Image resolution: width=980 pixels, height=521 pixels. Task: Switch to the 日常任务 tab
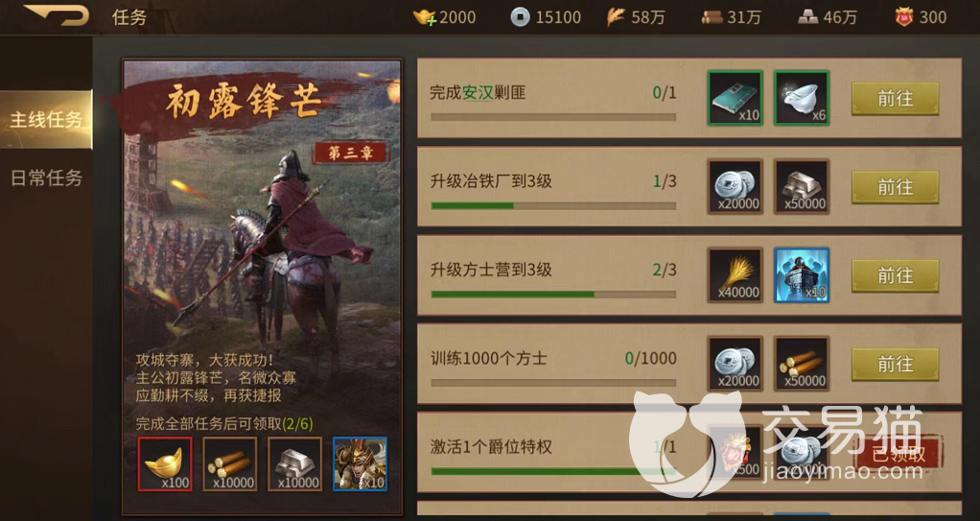[x=46, y=178]
